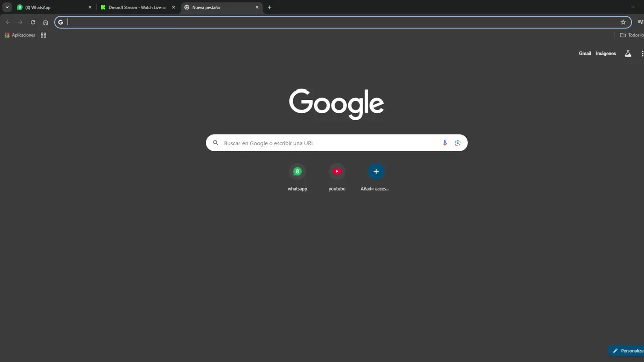Close the DmonJJ Stream tab
The height and width of the screenshot is (362, 644).
click(173, 7)
